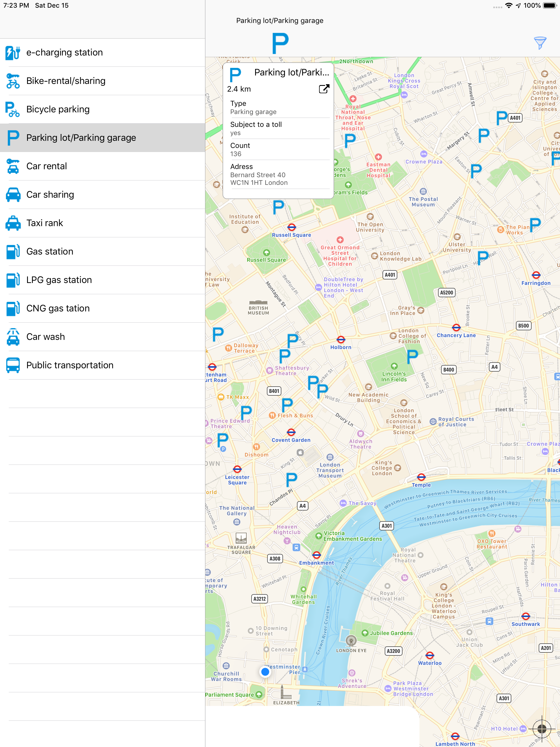The width and height of the screenshot is (560, 747).
Task: Tap the Car wash icon
Action: point(13,337)
